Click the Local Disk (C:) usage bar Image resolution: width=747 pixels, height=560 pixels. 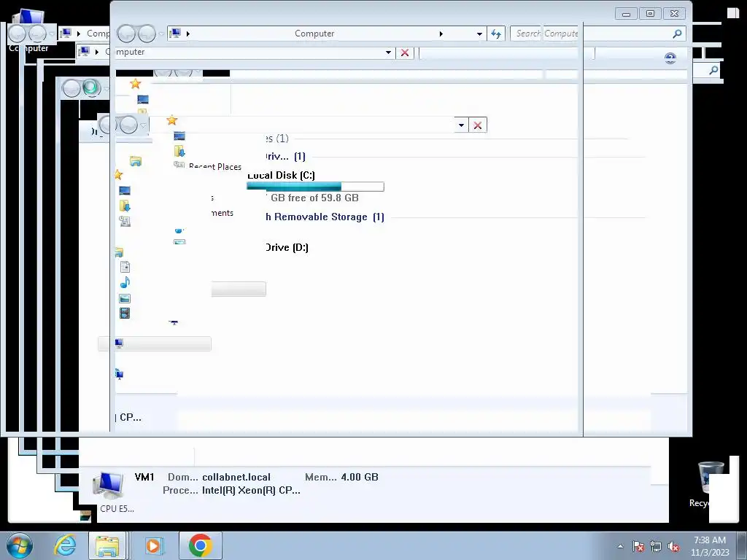click(315, 187)
